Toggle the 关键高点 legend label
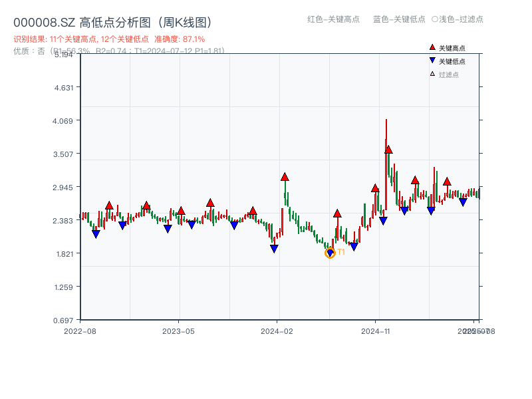Viewport: 532px width, 399px height. (x=452, y=48)
